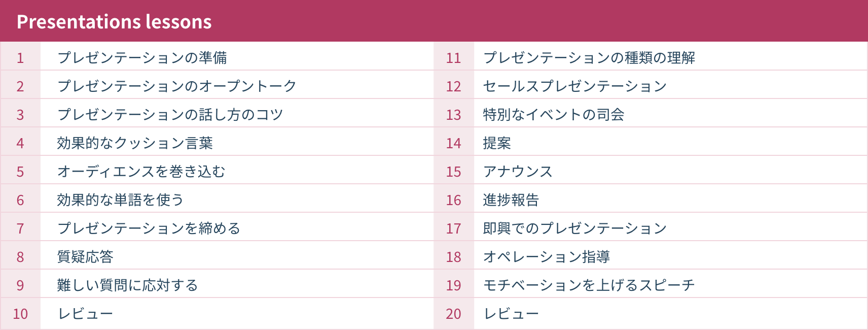Open オペレーション指導 lesson
Screen dimensions: 868x330
pyautogui.click(x=546, y=257)
